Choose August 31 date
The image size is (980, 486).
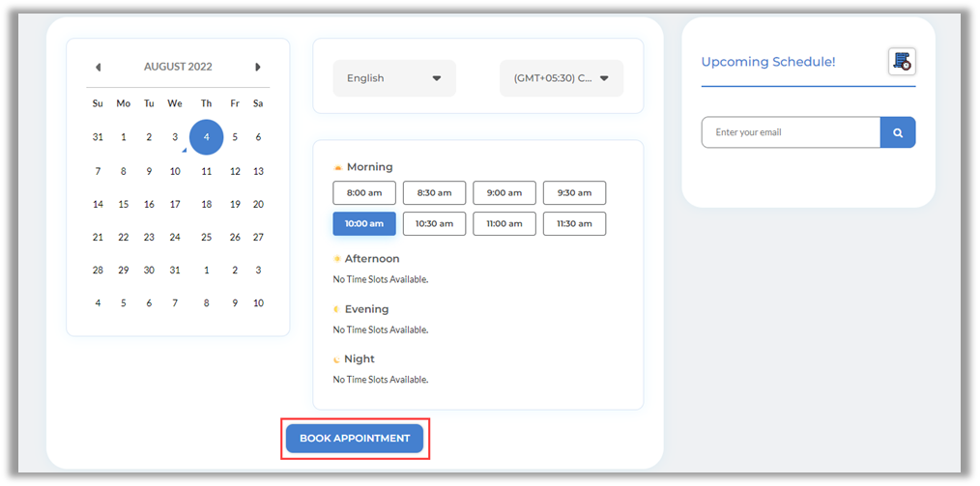coord(175,271)
